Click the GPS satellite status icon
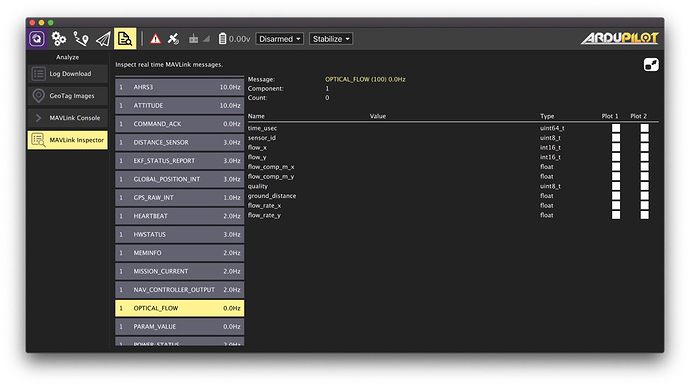 (173, 39)
